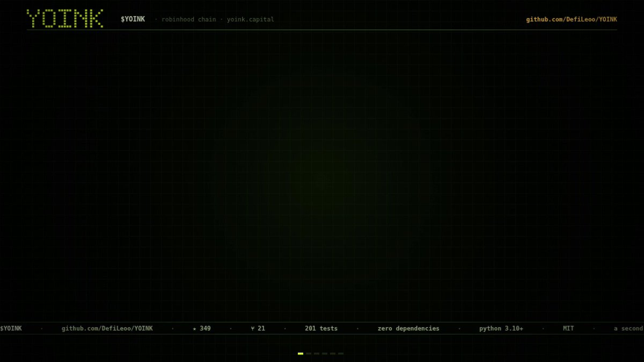Click the fork count 21 in ticker
The width and height of the screenshot is (644, 362).
258,328
